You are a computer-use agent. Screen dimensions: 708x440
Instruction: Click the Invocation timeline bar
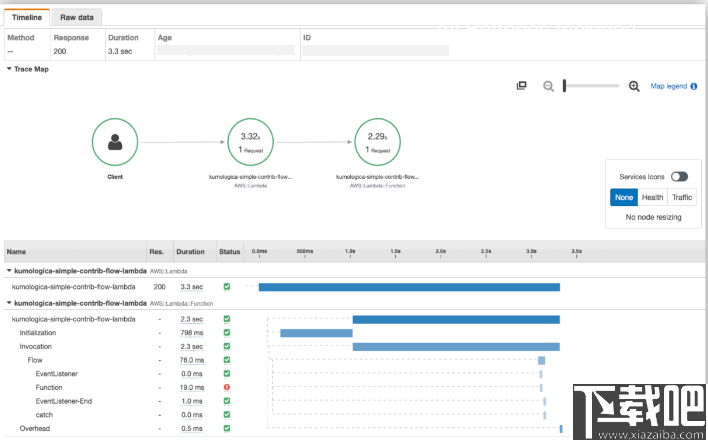456,347
